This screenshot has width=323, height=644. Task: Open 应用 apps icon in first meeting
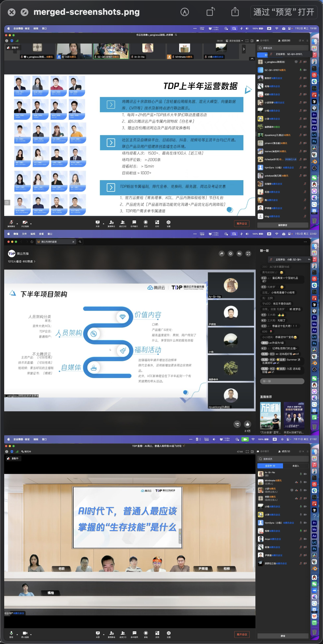157,223
